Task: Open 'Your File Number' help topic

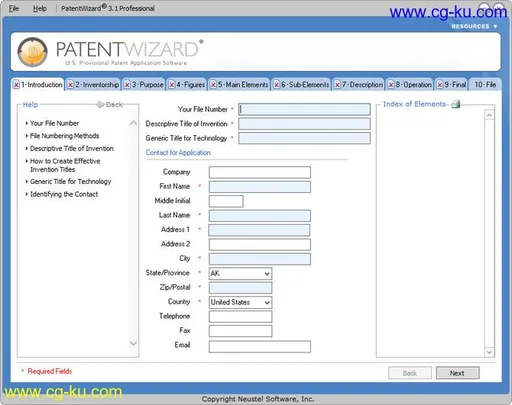Action: click(54, 123)
